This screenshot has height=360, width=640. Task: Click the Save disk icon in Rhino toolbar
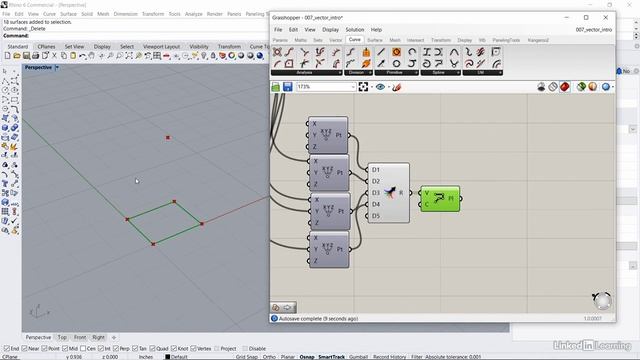[x=26, y=56]
